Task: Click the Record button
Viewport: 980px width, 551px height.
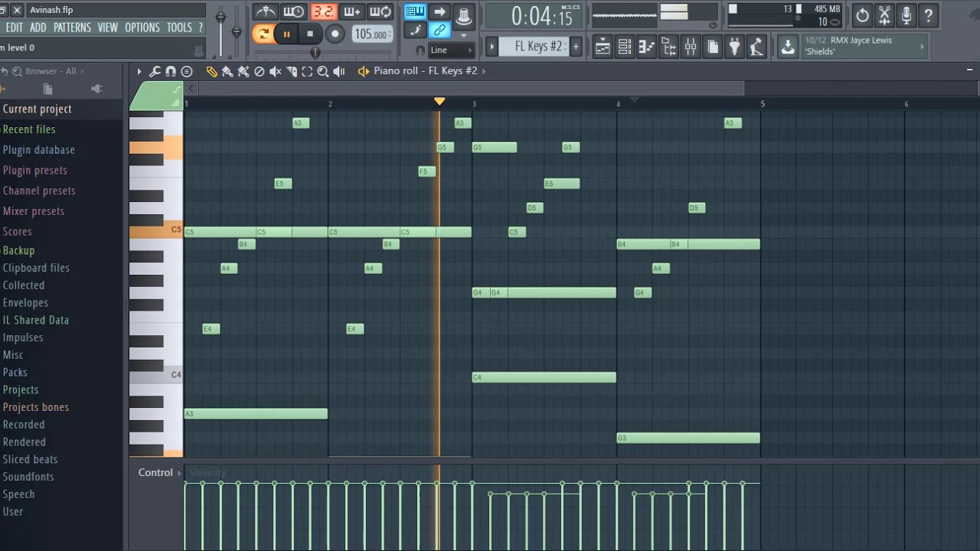Action: click(335, 34)
